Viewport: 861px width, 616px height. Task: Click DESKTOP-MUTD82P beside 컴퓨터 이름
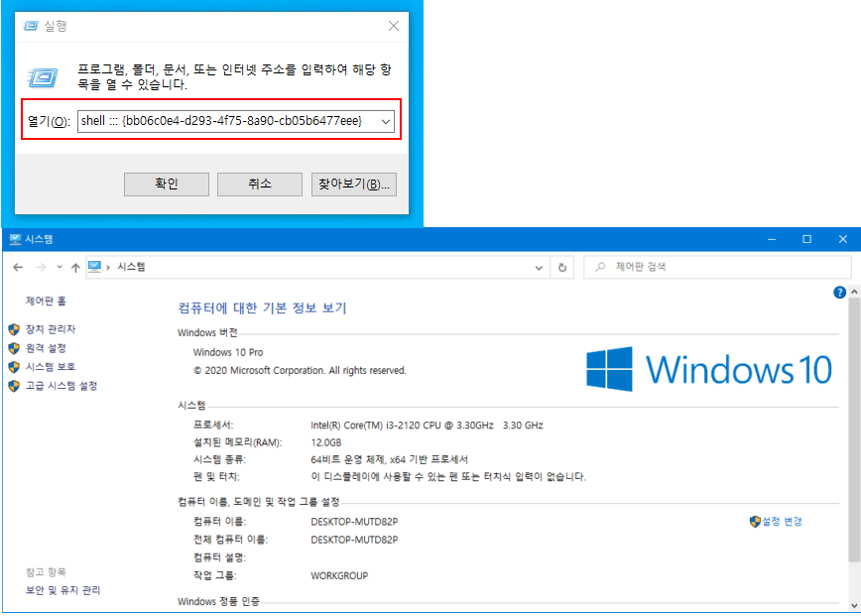tap(354, 522)
